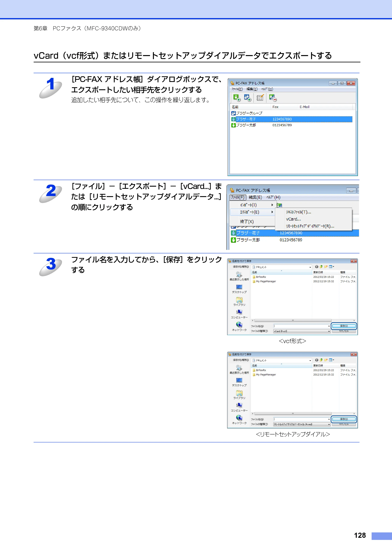Click delete entry icon in step 1 toolbar
The height and width of the screenshot is (555, 392).
click(273, 98)
